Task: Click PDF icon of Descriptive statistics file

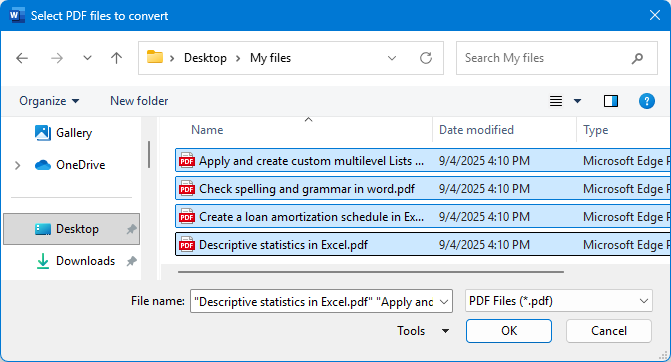Action: pos(187,244)
